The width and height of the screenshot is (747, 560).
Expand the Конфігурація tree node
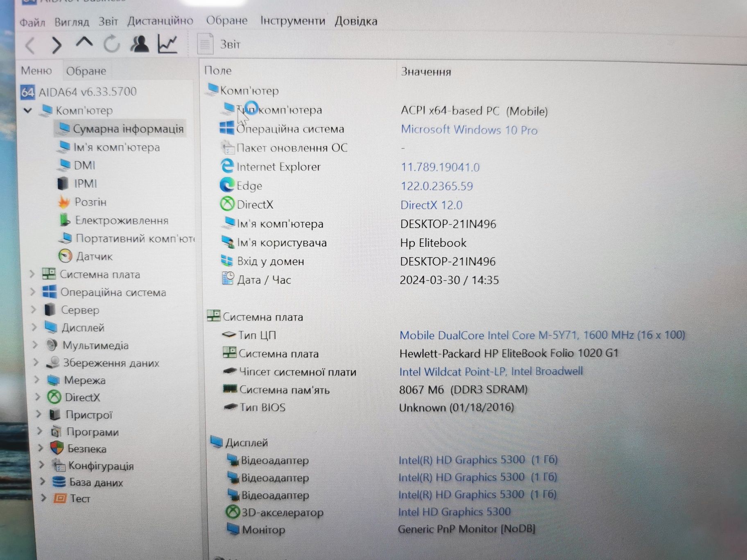(x=42, y=465)
